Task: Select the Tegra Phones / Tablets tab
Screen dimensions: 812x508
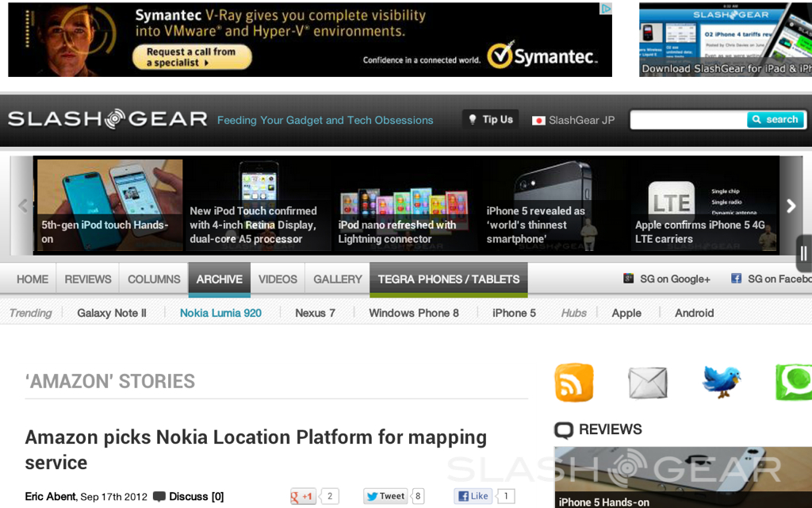Action: pos(448,279)
